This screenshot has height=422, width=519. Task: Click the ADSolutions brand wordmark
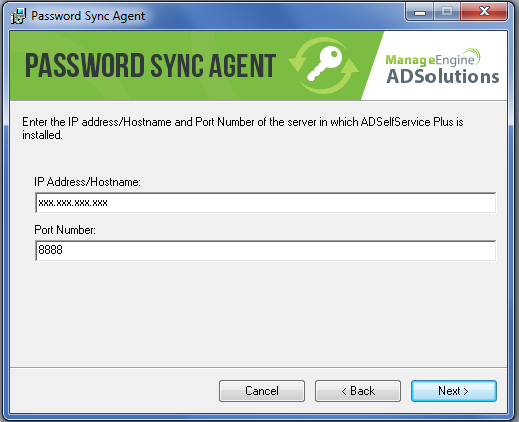(x=443, y=77)
